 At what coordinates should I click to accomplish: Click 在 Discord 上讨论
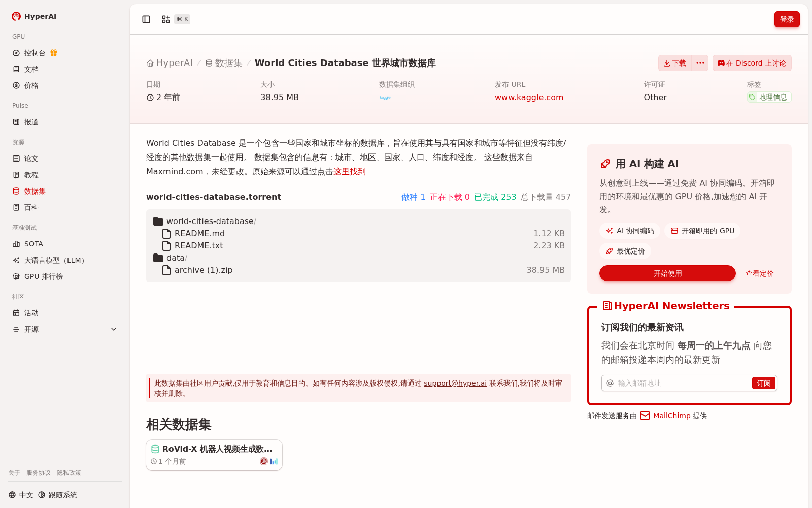pyautogui.click(x=752, y=63)
